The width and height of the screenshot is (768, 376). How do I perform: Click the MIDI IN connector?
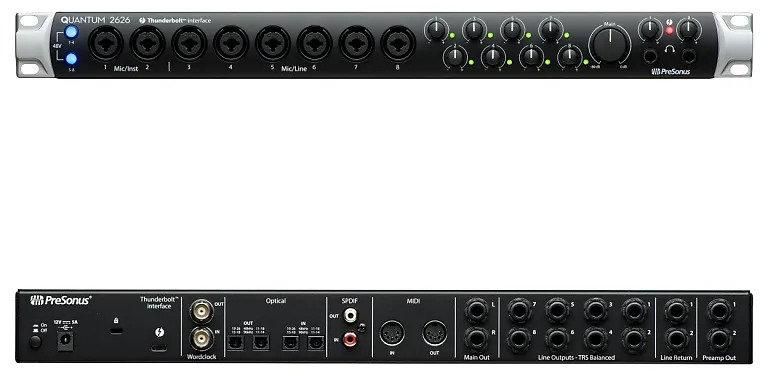pyautogui.click(x=392, y=333)
